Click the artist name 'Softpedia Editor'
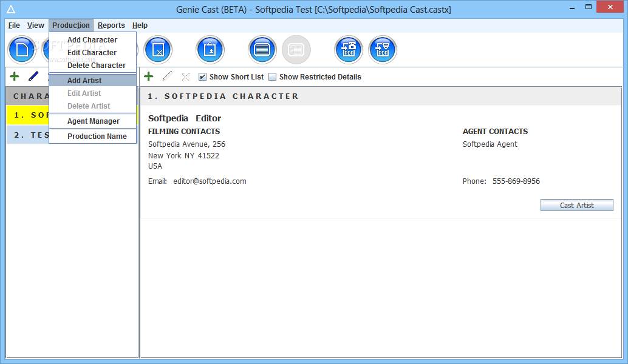The image size is (628, 364). pyautogui.click(x=184, y=118)
